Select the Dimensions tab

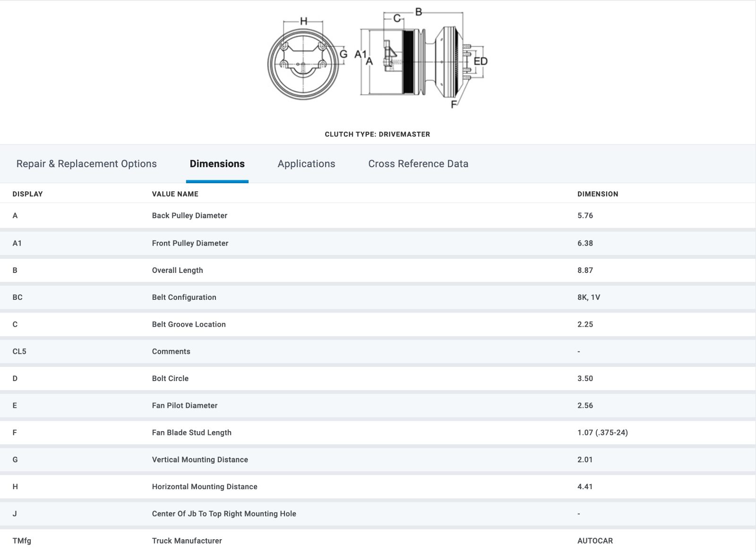pos(217,164)
